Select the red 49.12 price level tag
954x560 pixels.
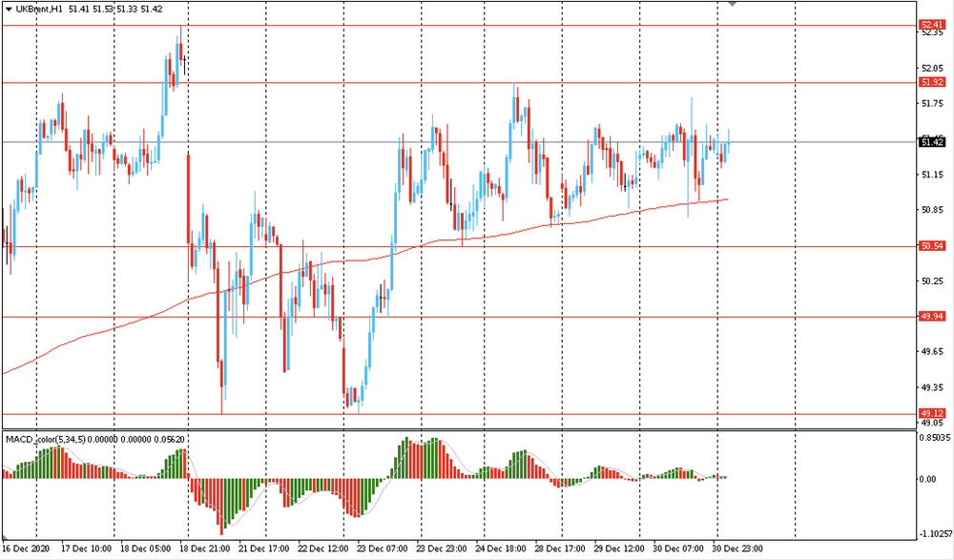coord(931,414)
